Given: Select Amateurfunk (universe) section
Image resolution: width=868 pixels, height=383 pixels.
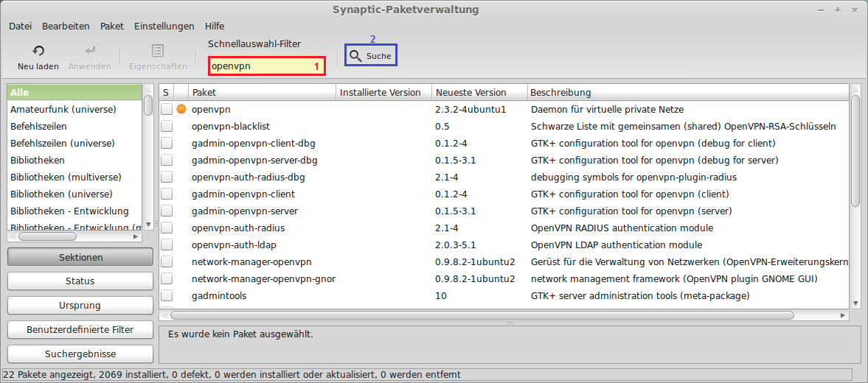Looking at the screenshot, I should pyautogui.click(x=74, y=110).
